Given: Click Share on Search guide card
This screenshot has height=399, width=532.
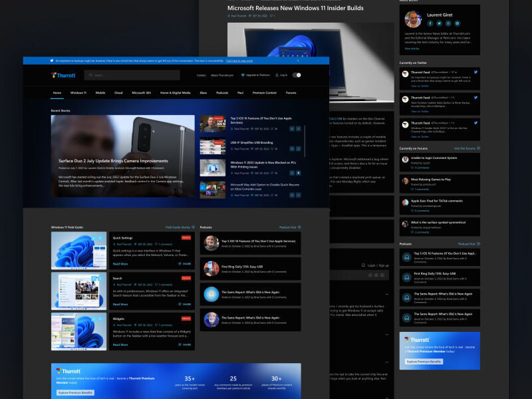Looking at the screenshot, I should tap(185, 305).
